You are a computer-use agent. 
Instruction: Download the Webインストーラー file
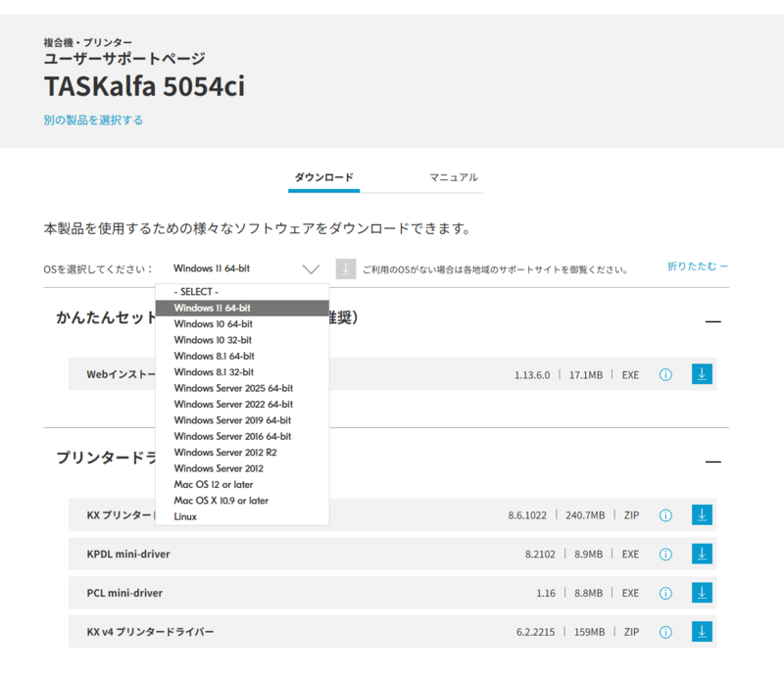(702, 373)
